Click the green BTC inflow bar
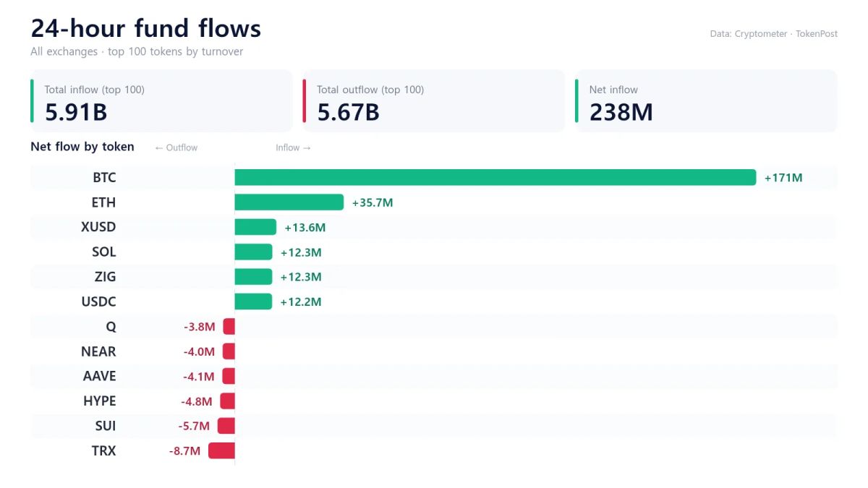Viewport: 868px width, 488px height. coord(495,177)
